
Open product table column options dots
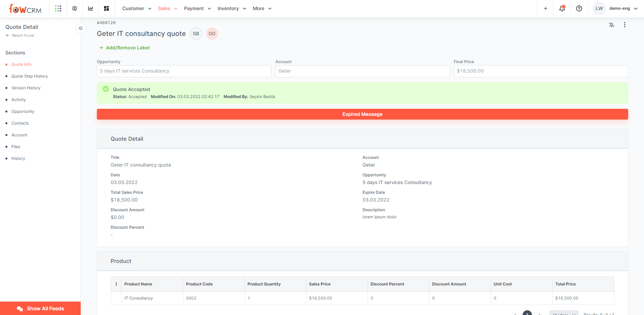(116, 284)
